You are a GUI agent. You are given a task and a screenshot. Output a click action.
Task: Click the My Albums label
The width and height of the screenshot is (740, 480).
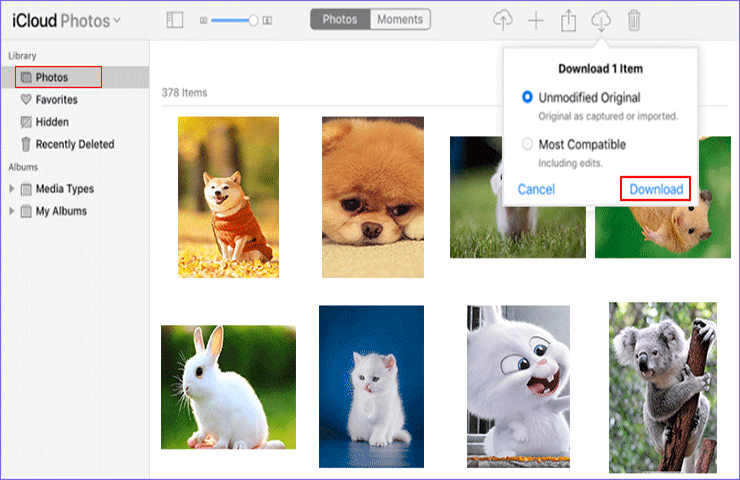coord(61,211)
